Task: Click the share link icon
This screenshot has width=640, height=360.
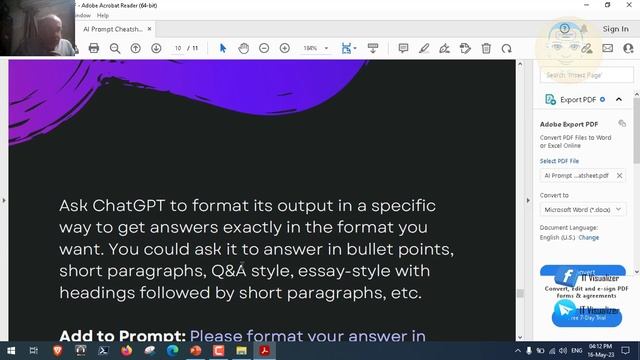Action: pos(587,48)
